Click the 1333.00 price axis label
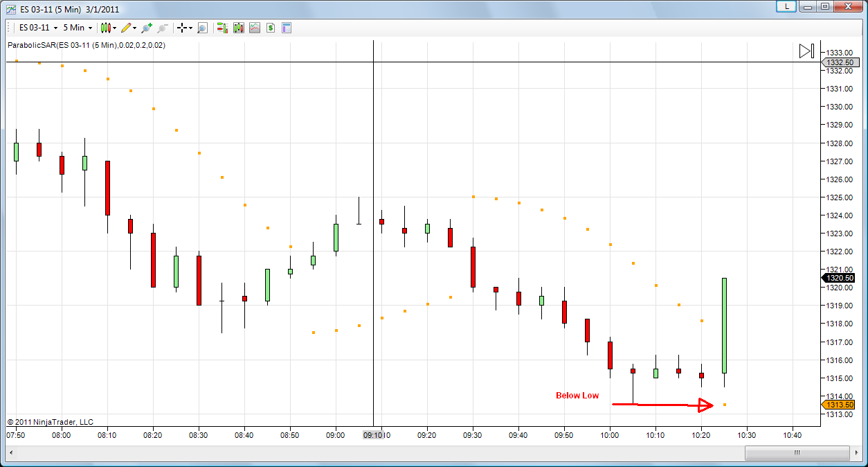 point(839,53)
